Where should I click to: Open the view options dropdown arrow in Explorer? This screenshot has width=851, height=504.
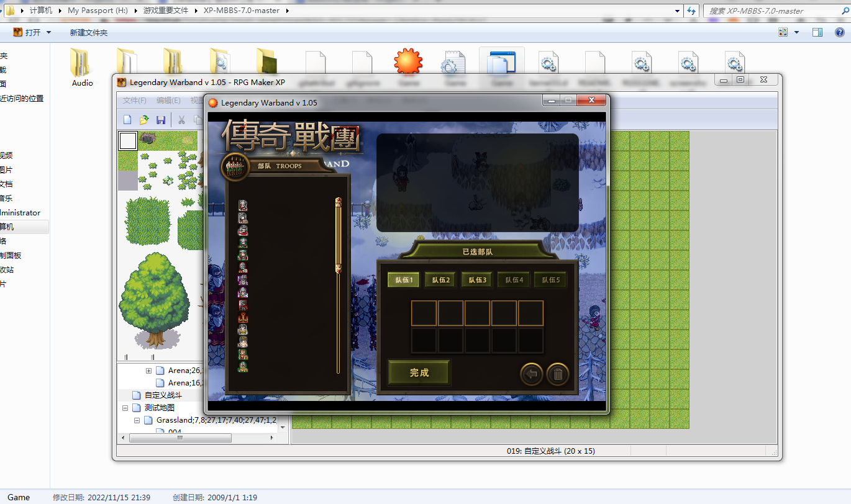(x=797, y=32)
